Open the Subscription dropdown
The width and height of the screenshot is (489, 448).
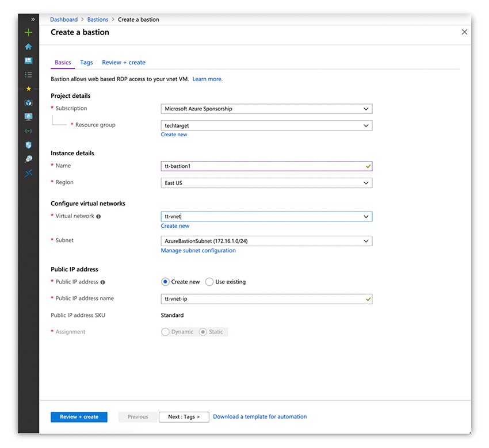pyautogui.click(x=266, y=108)
